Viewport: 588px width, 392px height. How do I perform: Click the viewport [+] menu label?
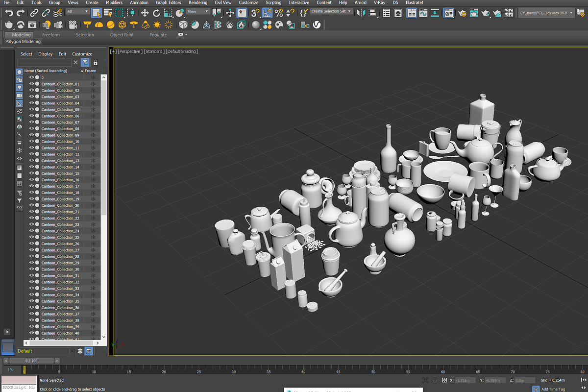coord(113,51)
